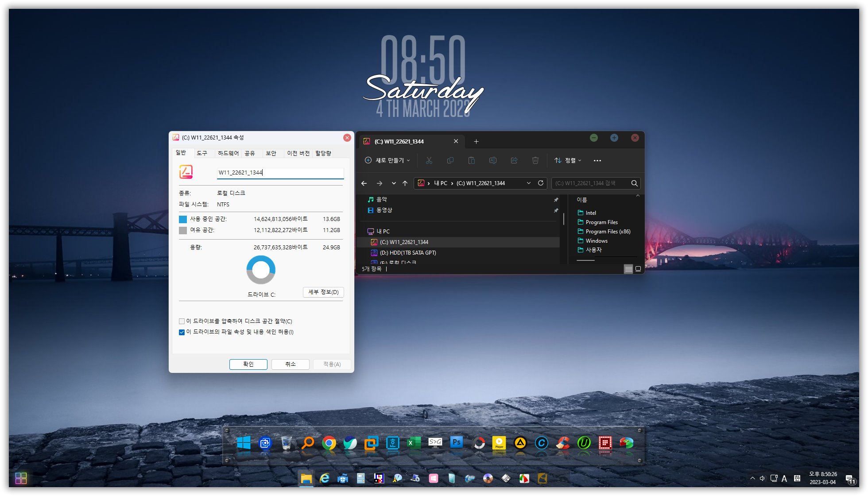The height and width of the screenshot is (496, 868).
Task: Open the three-dot more options menu
Action: pyautogui.click(x=597, y=160)
